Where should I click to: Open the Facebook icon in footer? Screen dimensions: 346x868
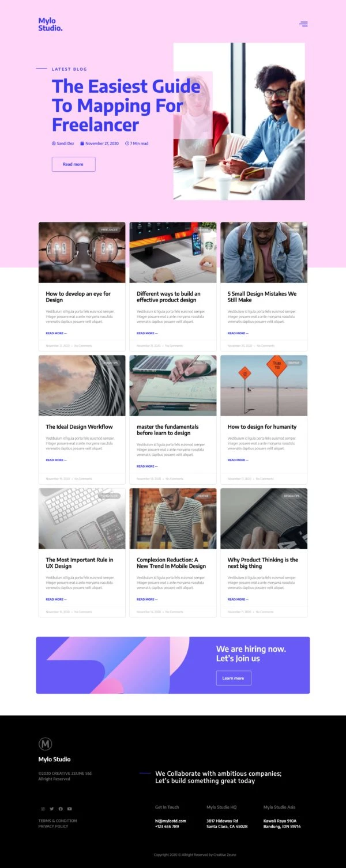coord(61,809)
